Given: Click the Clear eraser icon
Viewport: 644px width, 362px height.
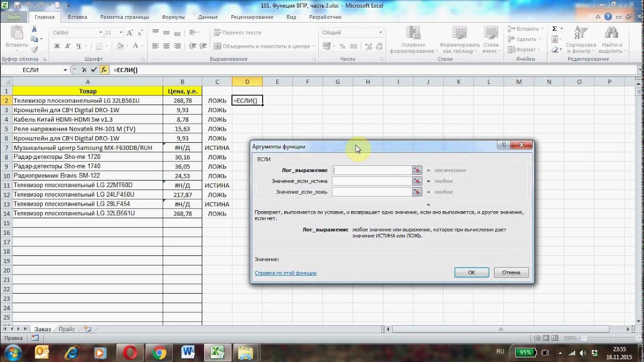Looking at the screenshot, I should tap(554, 50).
